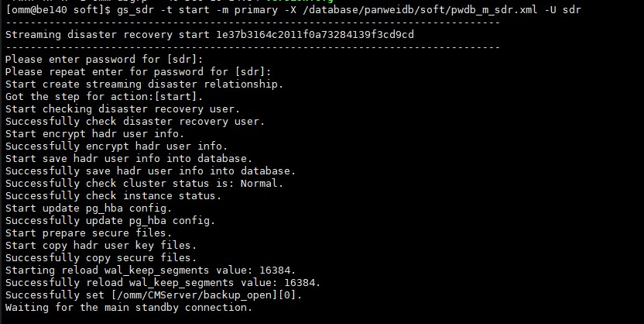644x324 pixels.
Task: Click the 'Got the step for action:[start].' line
Action: 104,97
